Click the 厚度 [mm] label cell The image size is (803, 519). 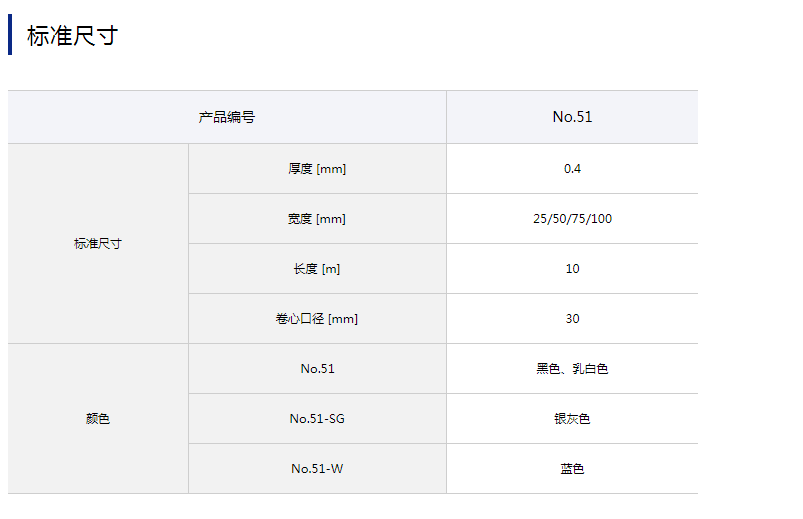pyautogui.click(x=317, y=169)
